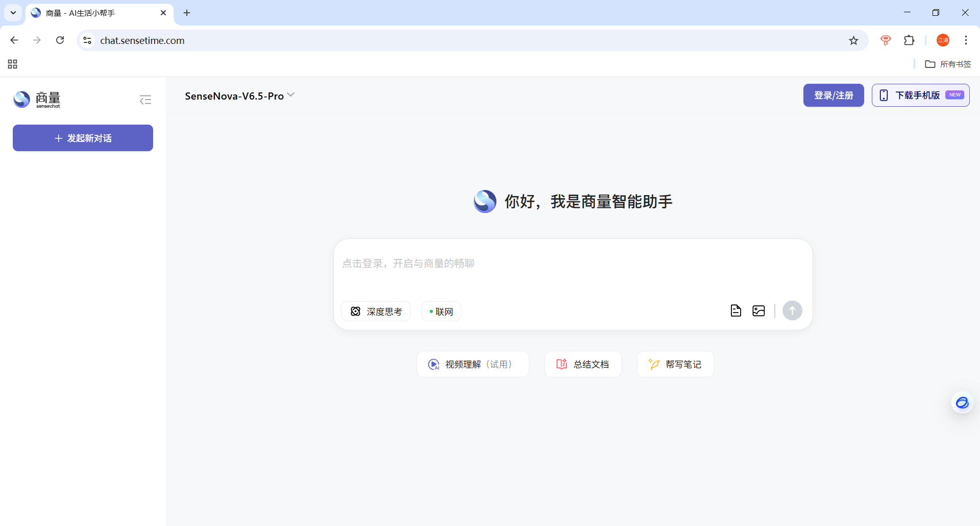The height and width of the screenshot is (526, 980).
Task: Toggle the 联网 web search option
Action: coord(442,312)
